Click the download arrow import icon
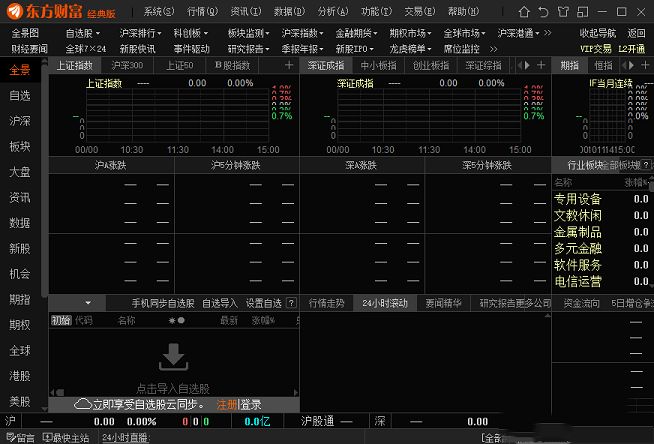The height and width of the screenshot is (444, 654). [x=173, y=357]
